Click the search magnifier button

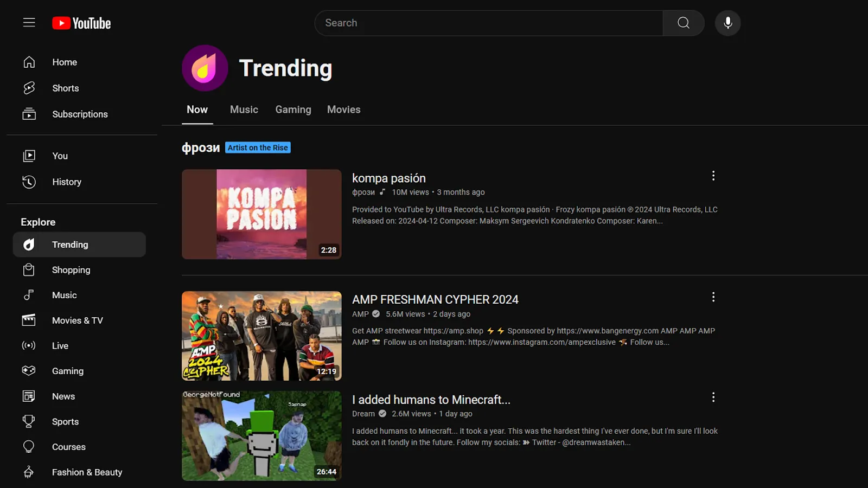(683, 23)
